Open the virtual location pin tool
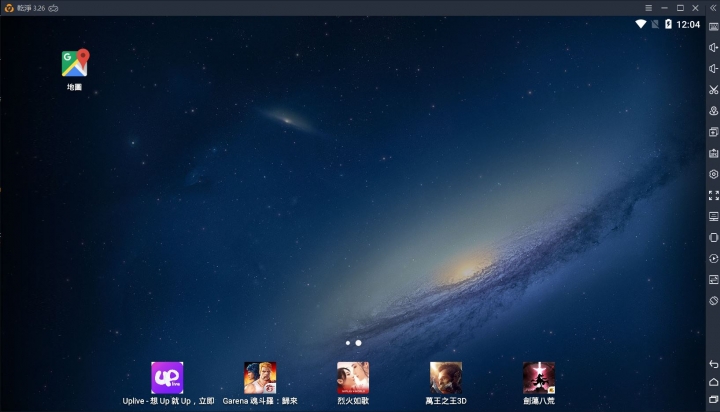Image resolution: width=720 pixels, height=412 pixels. [x=714, y=111]
